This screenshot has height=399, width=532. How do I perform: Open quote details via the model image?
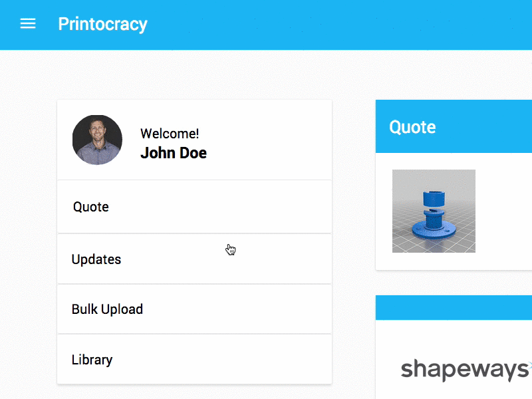434,211
